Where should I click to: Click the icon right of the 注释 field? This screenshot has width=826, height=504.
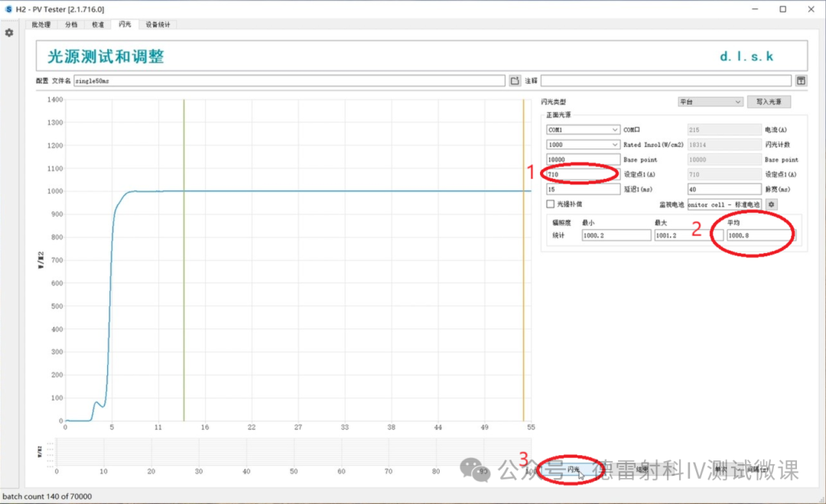click(x=800, y=80)
